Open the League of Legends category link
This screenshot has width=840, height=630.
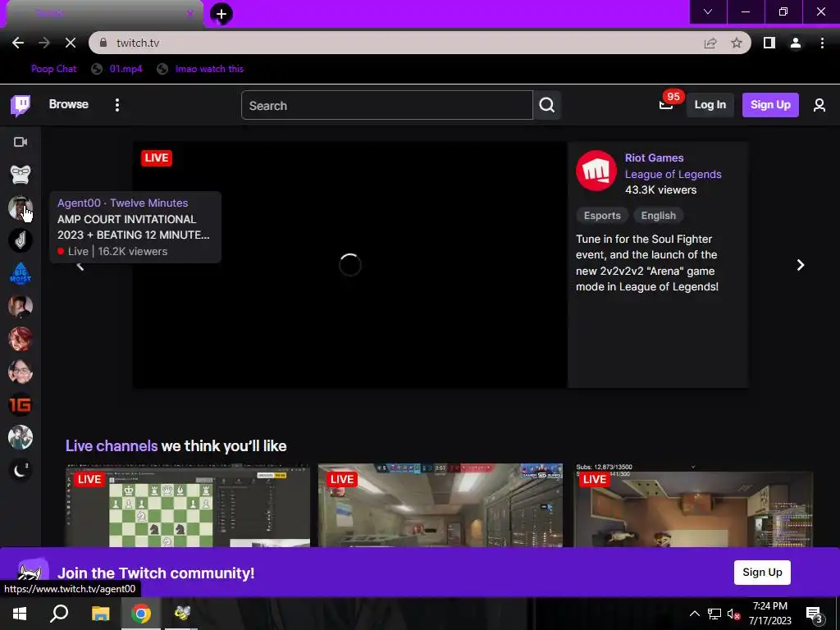coord(673,174)
